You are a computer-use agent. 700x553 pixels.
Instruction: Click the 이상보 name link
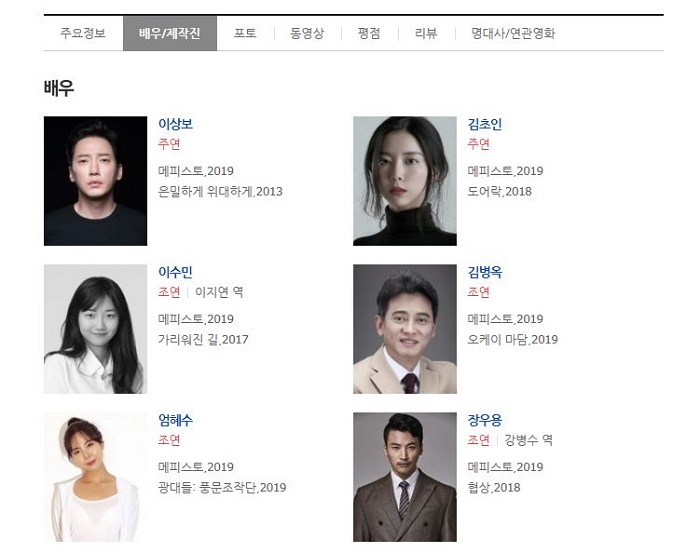pos(175,124)
